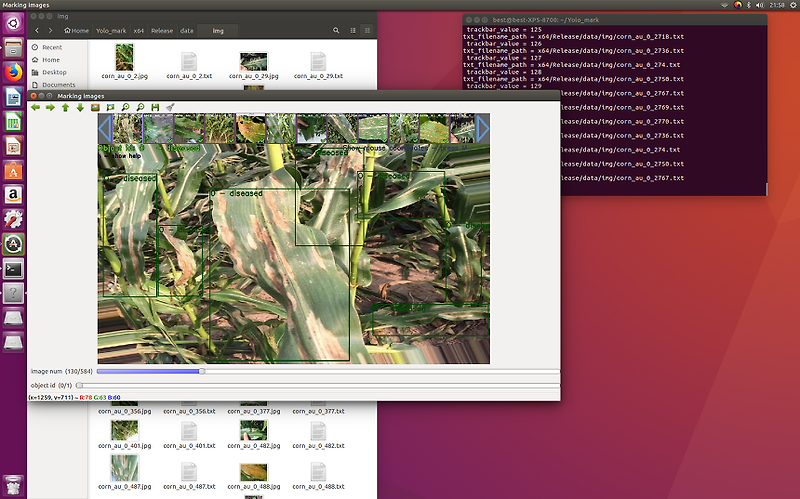The height and width of the screenshot is (499, 800).
Task: Zoom out using the magnifier minus icon
Action: coord(140,107)
